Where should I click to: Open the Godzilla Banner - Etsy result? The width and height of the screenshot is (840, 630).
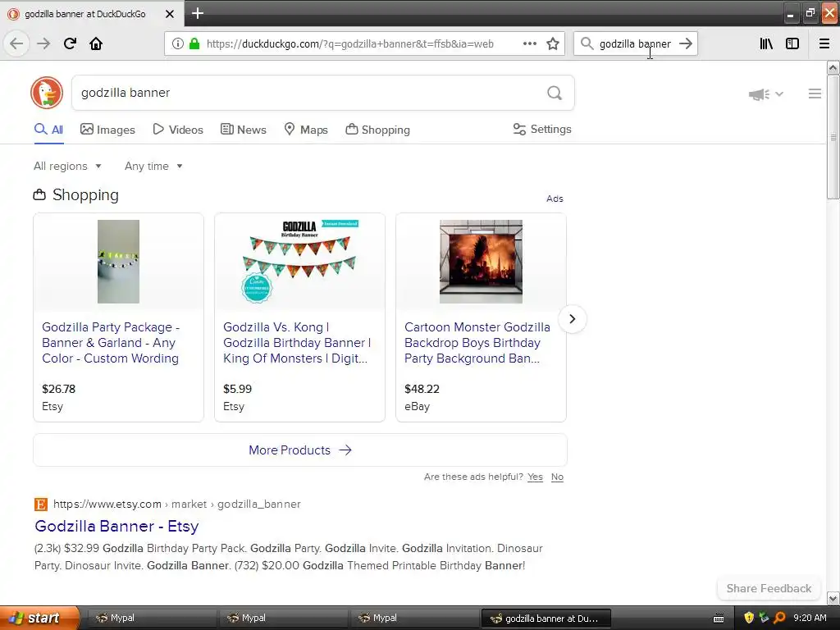pyautogui.click(x=116, y=526)
